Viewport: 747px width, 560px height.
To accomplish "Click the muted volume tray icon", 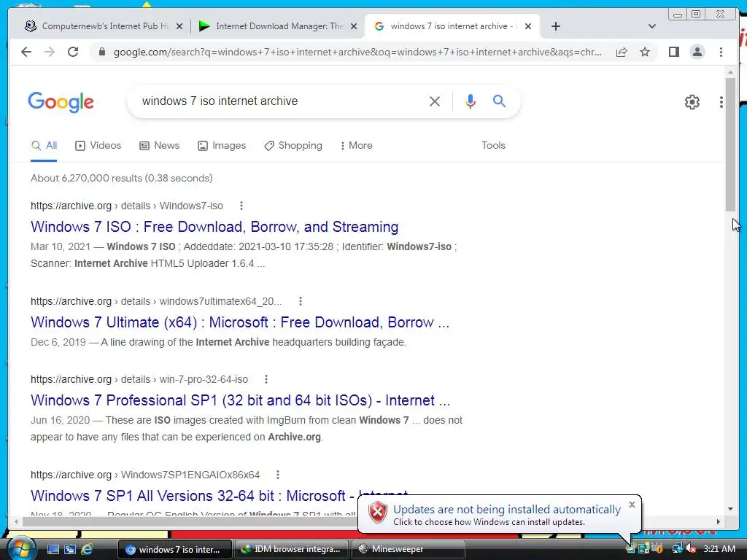I will point(690,549).
